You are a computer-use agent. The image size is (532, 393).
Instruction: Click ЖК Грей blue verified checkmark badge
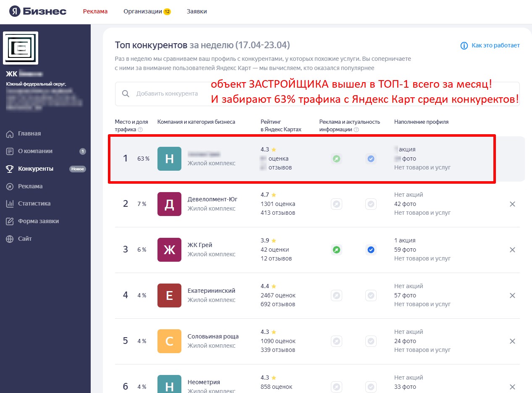370,250
